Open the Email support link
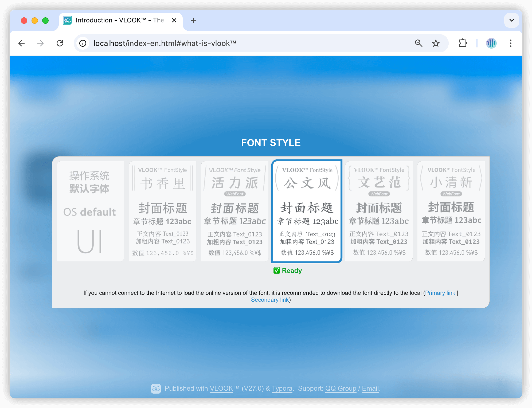This screenshot has width=532, height=408. [x=370, y=389]
